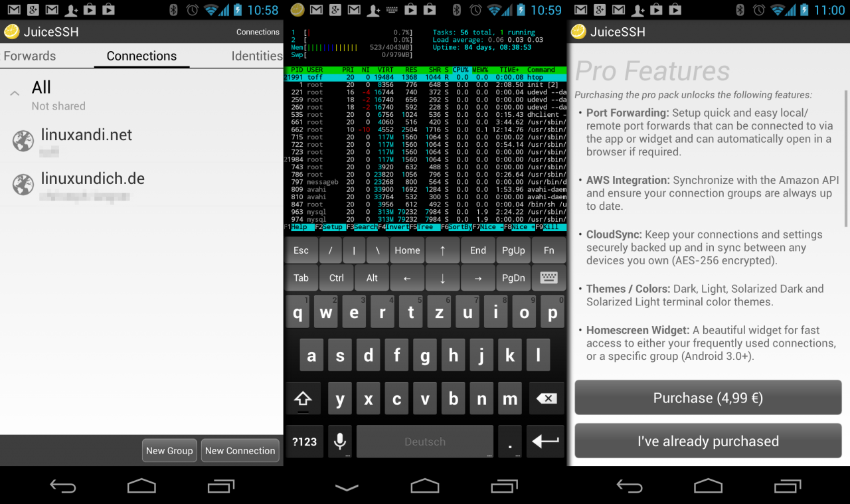The width and height of the screenshot is (850, 504).
Task: Open the Identities tab
Action: coord(257,56)
